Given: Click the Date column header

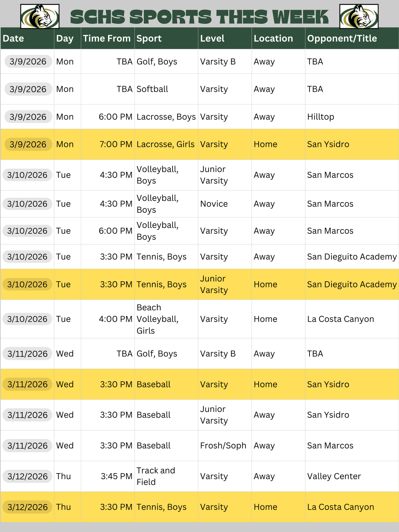Looking at the screenshot, I should [x=13, y=39].
